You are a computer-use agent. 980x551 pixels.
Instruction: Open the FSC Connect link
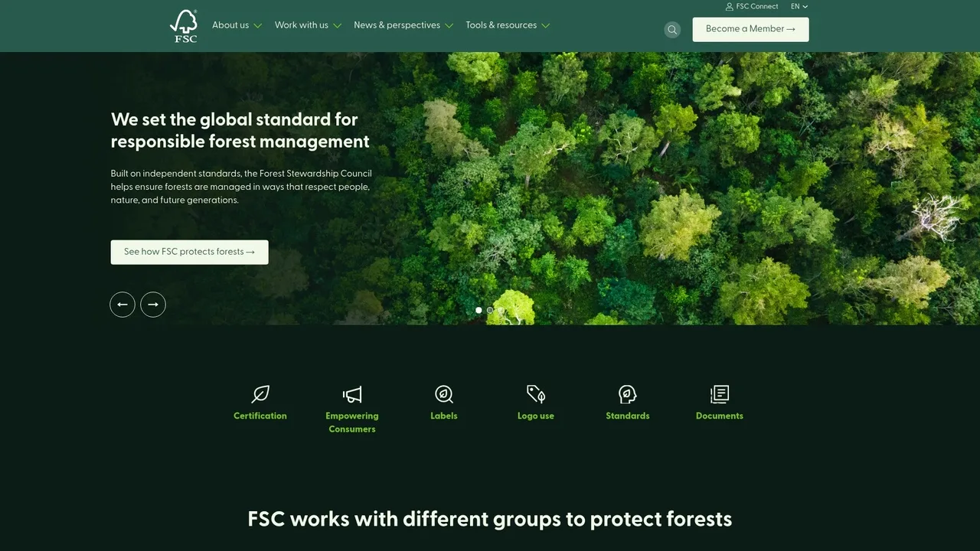click(757, 7)
